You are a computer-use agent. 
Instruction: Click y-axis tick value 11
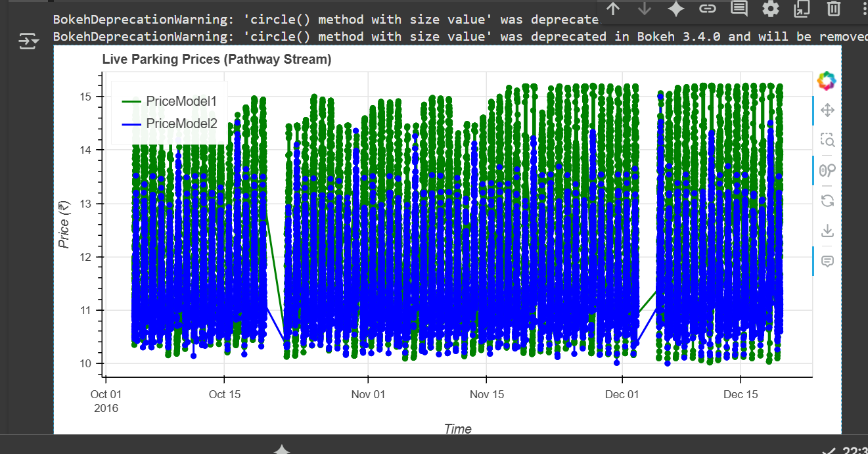point(85,310)
